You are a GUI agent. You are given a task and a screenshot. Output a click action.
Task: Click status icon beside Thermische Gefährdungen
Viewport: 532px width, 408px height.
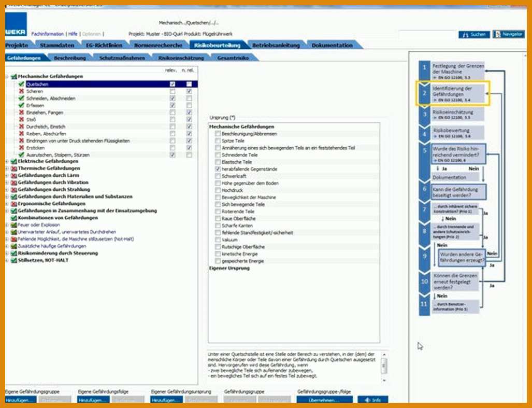(14, 168)
